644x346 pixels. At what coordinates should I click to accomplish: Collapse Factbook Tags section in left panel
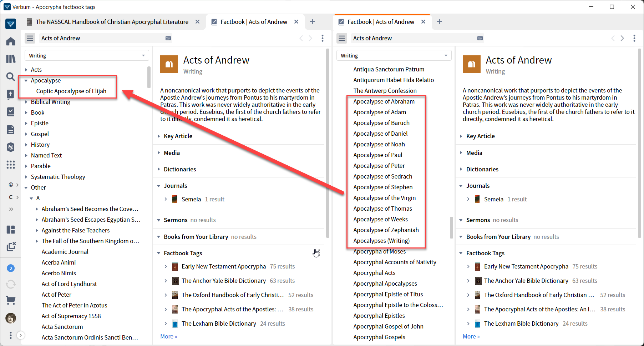click(159, 253)
